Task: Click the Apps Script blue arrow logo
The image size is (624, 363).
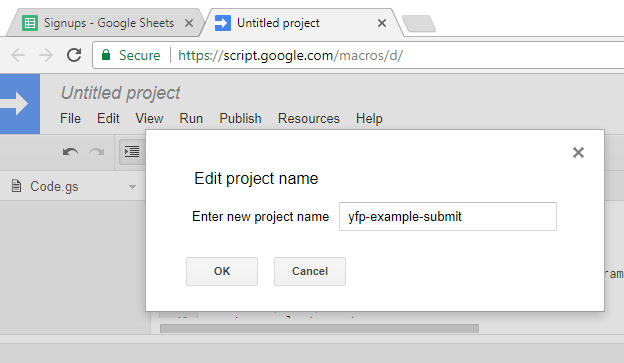Action: pos(19,103)
